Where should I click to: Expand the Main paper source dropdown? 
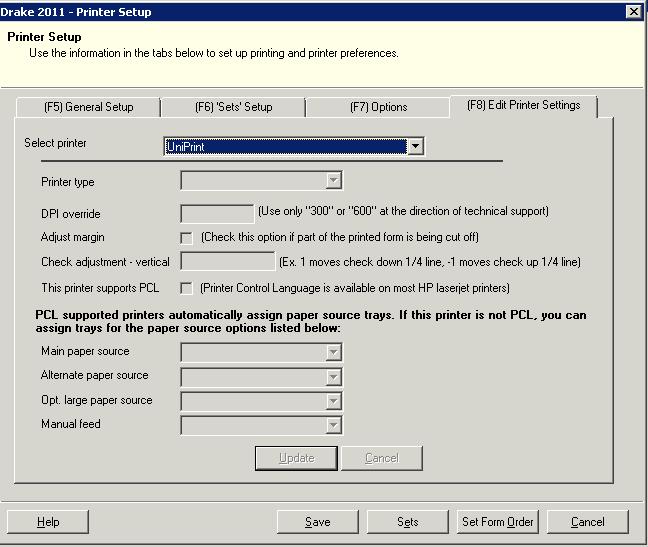tap(261, 352)
